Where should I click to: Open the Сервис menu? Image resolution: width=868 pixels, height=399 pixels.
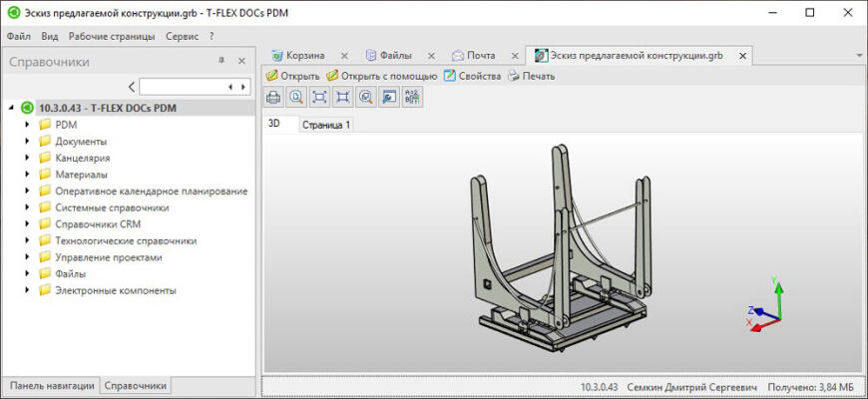click(182, 36)
